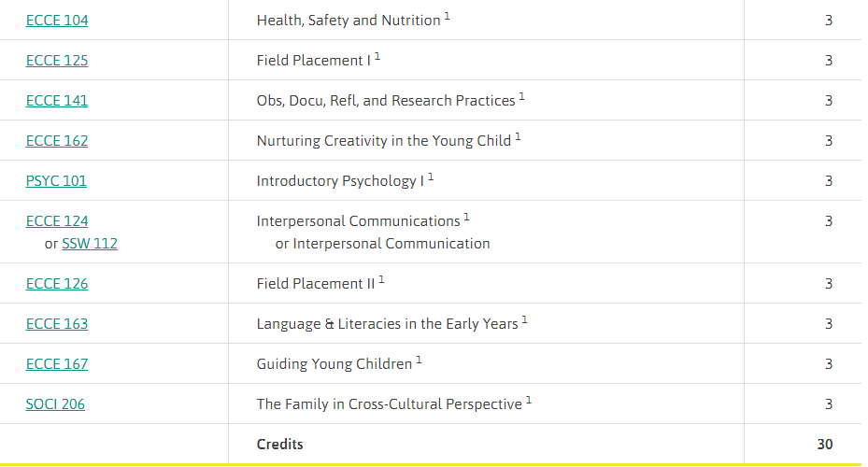
Task: Open the ECCE 124 course link
Action: coord(57,221)
